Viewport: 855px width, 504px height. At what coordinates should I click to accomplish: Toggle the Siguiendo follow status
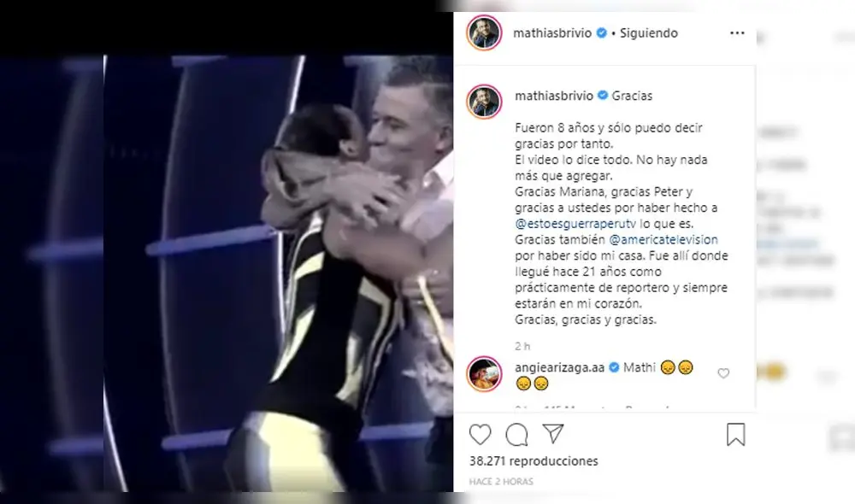pyautogui.click(x=648, y=33)
